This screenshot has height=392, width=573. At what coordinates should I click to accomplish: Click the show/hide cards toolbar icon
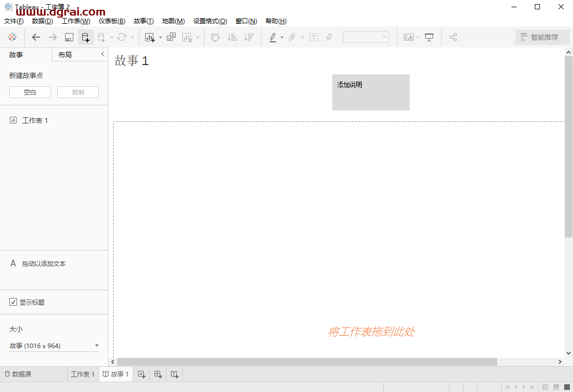pos(409,37)
